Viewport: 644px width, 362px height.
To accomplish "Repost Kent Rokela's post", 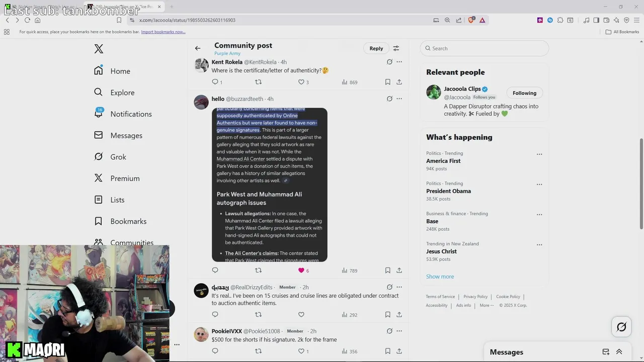I will [258, 82].
